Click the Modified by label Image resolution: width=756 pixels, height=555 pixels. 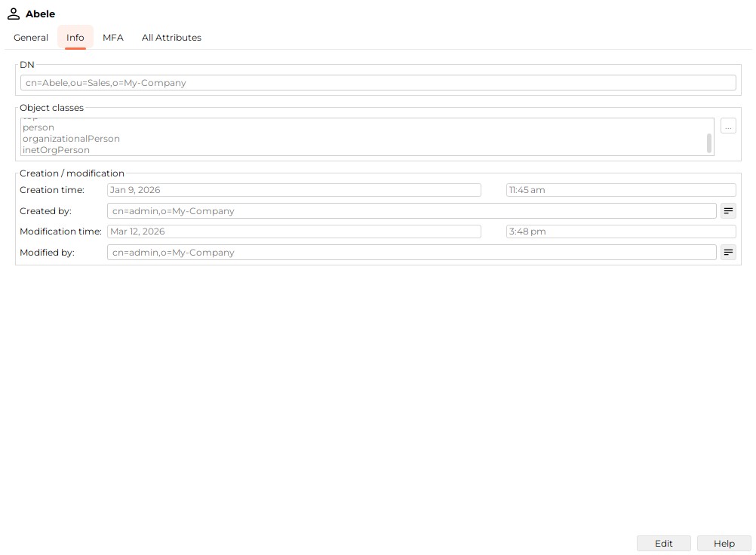48,253
